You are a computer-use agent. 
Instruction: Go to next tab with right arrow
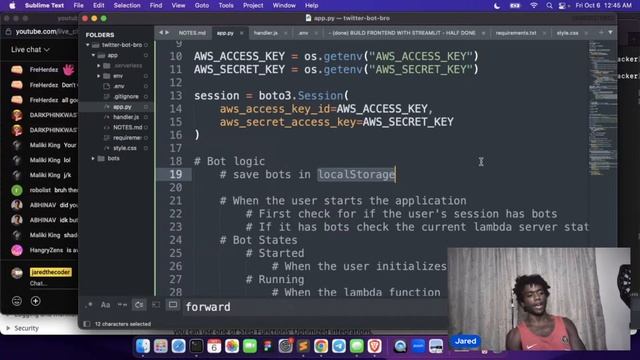click(x=167, y=33)
